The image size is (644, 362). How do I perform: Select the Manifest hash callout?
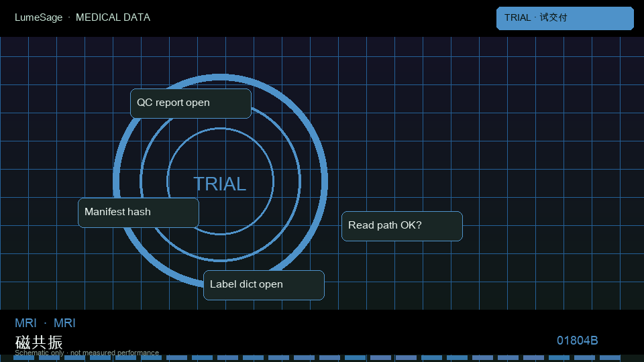(138, 213)
